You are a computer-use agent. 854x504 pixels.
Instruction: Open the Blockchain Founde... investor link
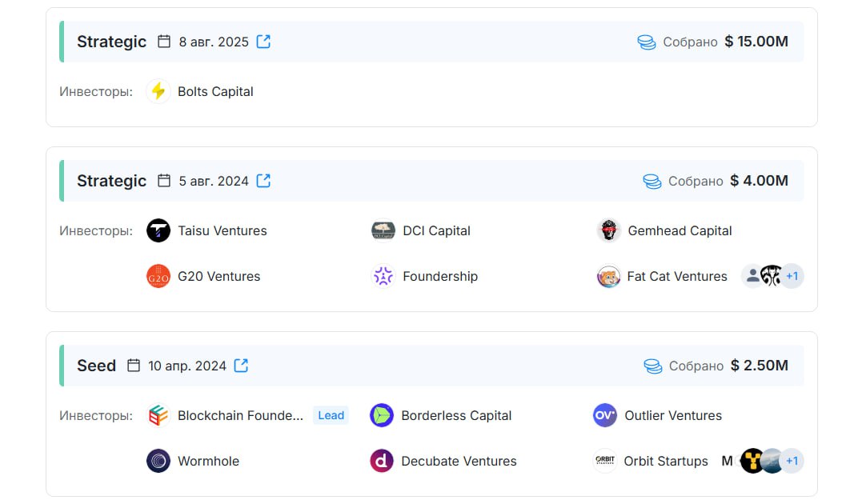(240, 415)
